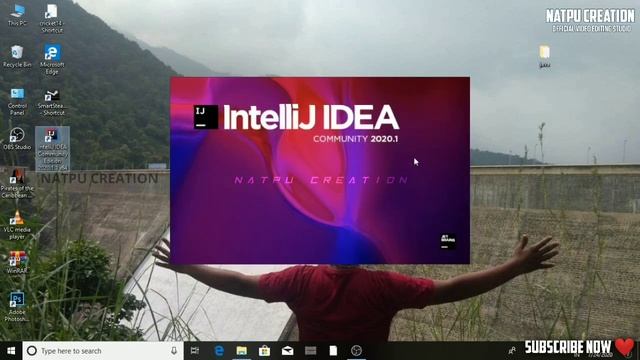640x360 pixels.
Task: Switch to OBS Studio on taskbar
Action: click(x=356, y=351)
